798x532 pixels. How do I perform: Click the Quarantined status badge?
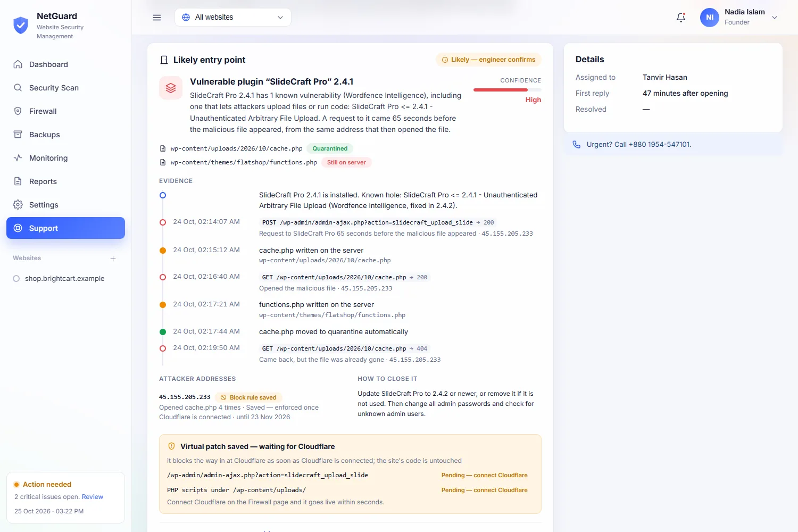[330, 149]
